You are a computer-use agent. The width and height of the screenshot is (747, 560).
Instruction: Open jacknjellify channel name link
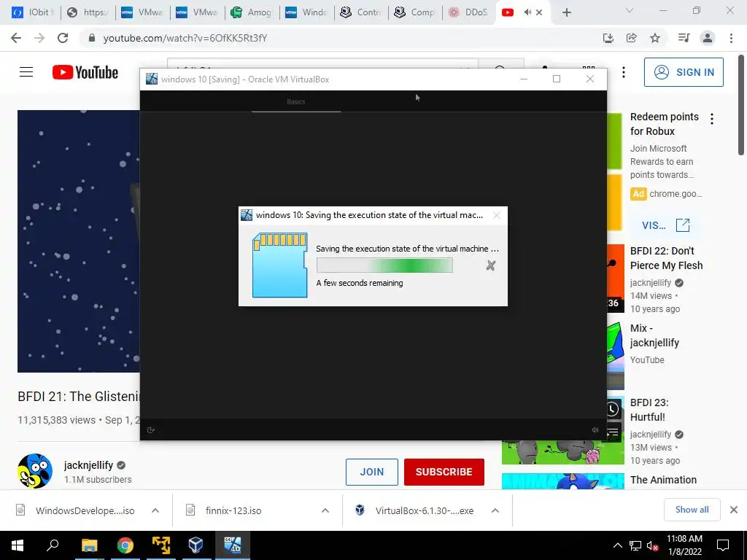pyautogui.click(x=88, y=465)
